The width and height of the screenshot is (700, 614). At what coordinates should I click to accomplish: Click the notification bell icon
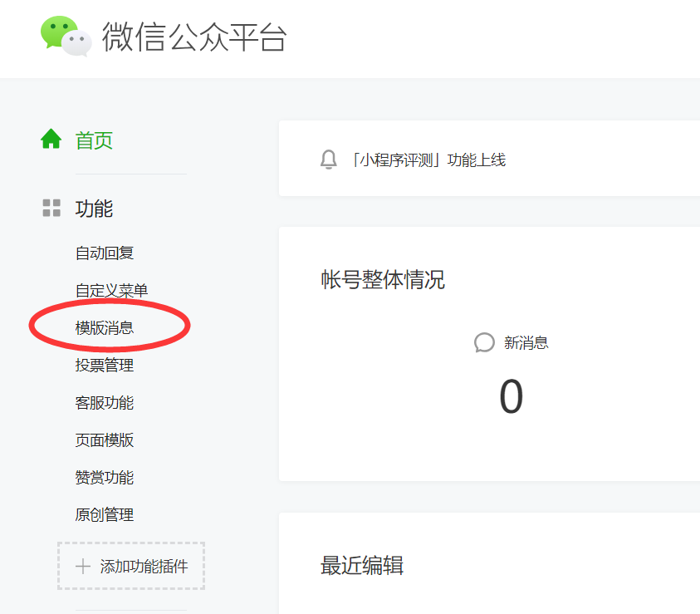click(x=329, y=160)
